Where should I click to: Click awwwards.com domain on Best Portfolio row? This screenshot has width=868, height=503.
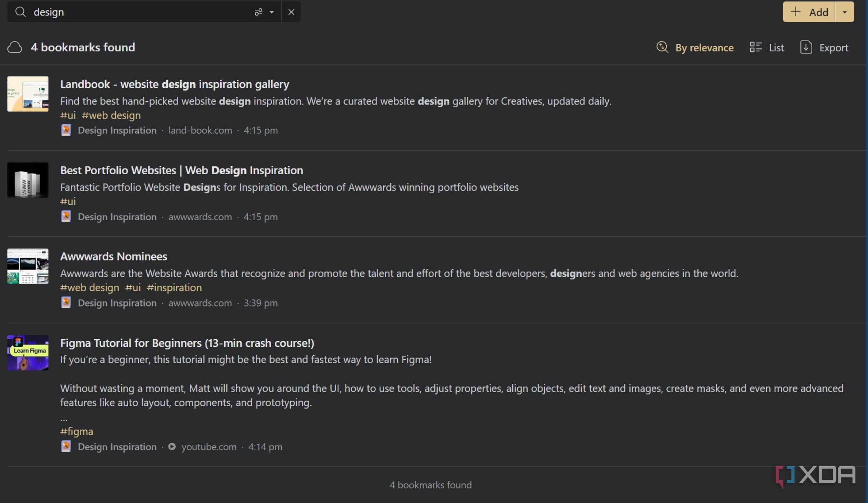pos(200,217)
